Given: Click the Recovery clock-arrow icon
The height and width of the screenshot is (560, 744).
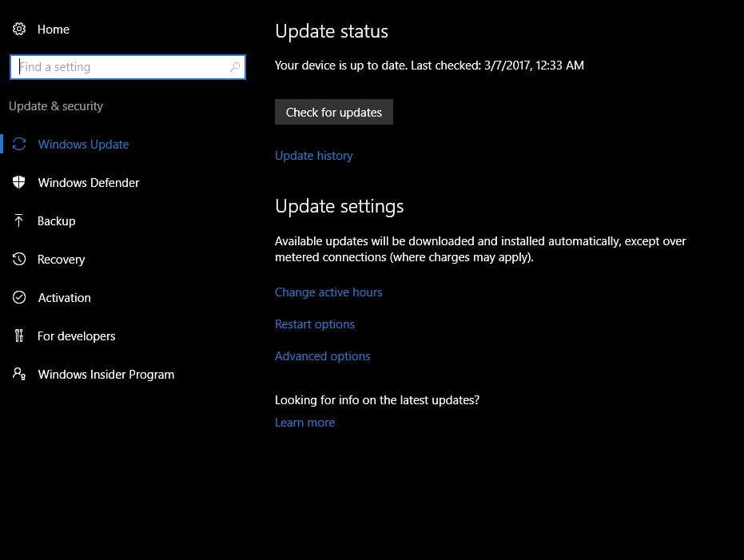Looking at the screenshot, I should [x=19, y=259].
